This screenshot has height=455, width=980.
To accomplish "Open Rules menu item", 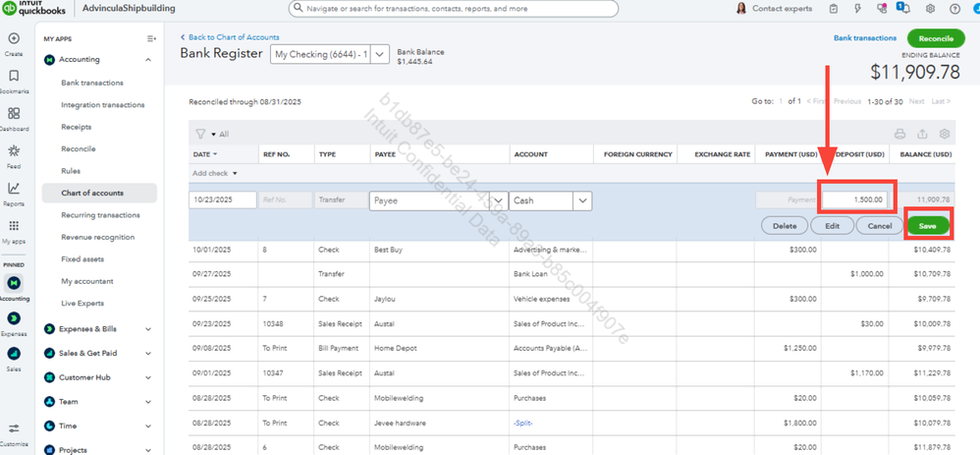I will pyautogui.click(x=71, y=171).
